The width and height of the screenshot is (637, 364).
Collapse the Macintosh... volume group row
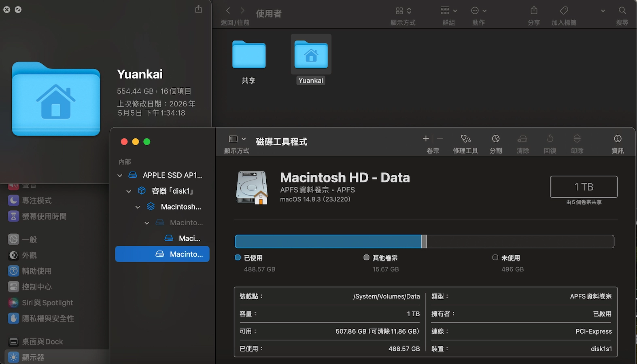(138, 207)
